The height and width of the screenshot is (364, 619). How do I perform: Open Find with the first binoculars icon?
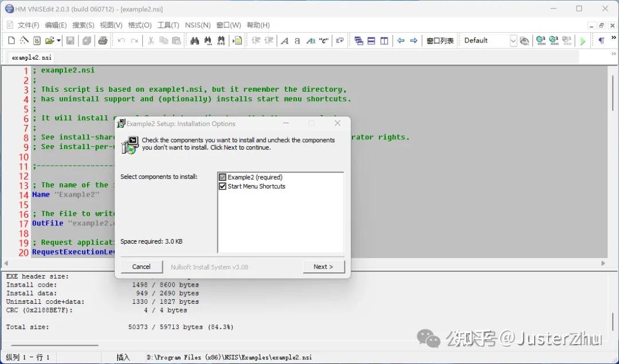pos(195,41)
